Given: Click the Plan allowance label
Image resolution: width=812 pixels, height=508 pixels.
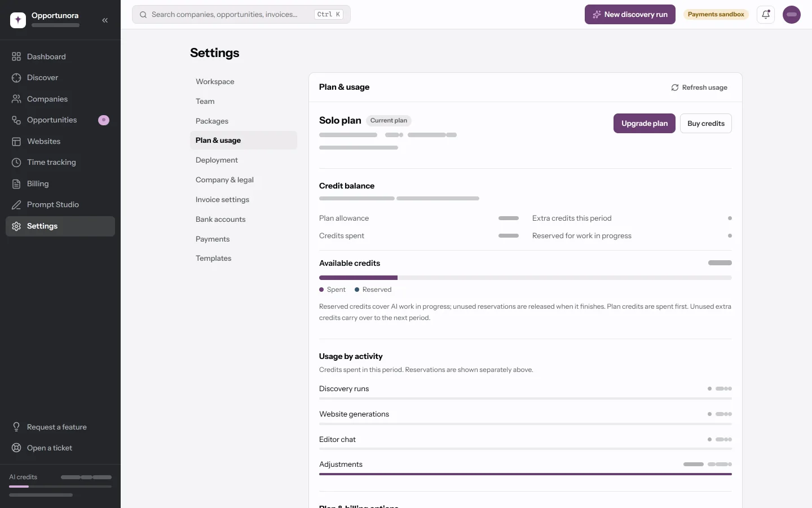Looking at the screenshot, I should click(x=344, y=218).
